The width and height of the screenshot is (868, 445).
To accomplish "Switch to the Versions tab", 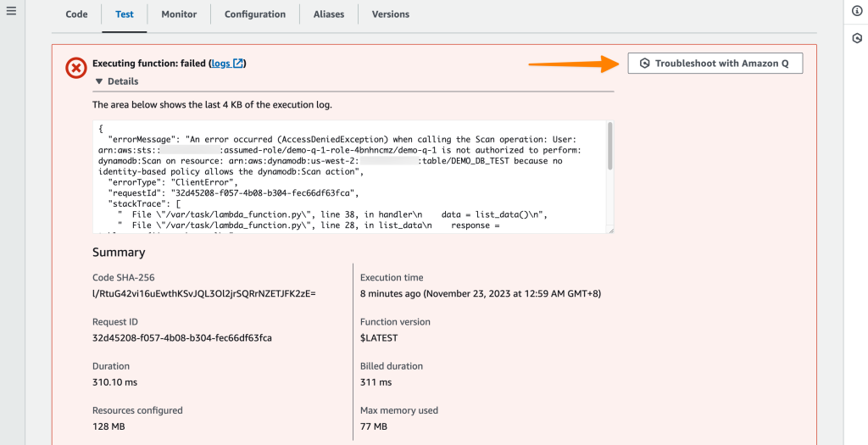I will point(391,14).
